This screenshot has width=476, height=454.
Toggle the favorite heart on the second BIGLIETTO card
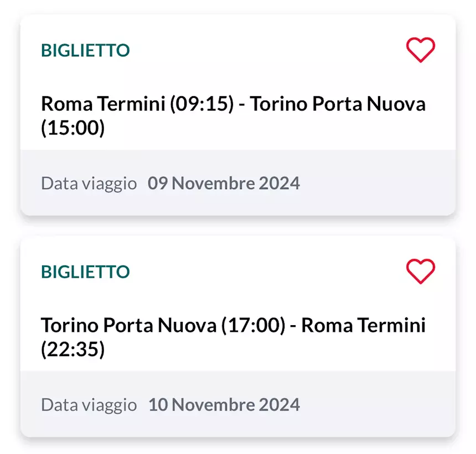(x=420, y=270)
